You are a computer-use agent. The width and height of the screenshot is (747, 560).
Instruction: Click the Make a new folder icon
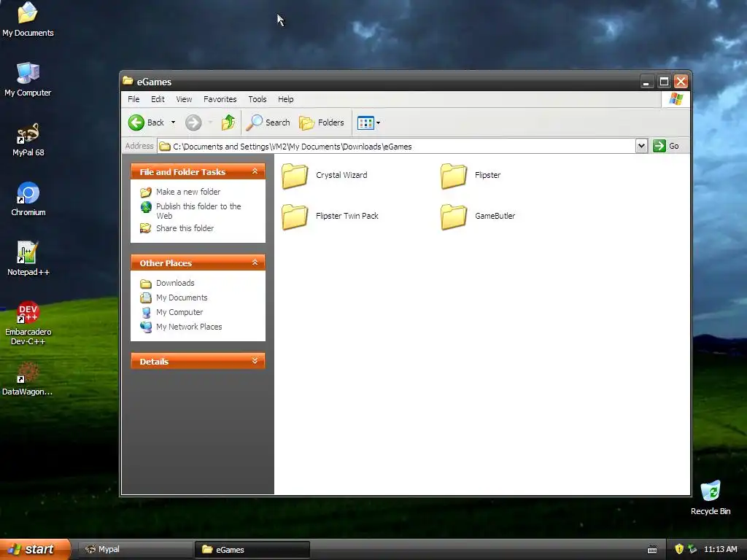coord(146,192)
